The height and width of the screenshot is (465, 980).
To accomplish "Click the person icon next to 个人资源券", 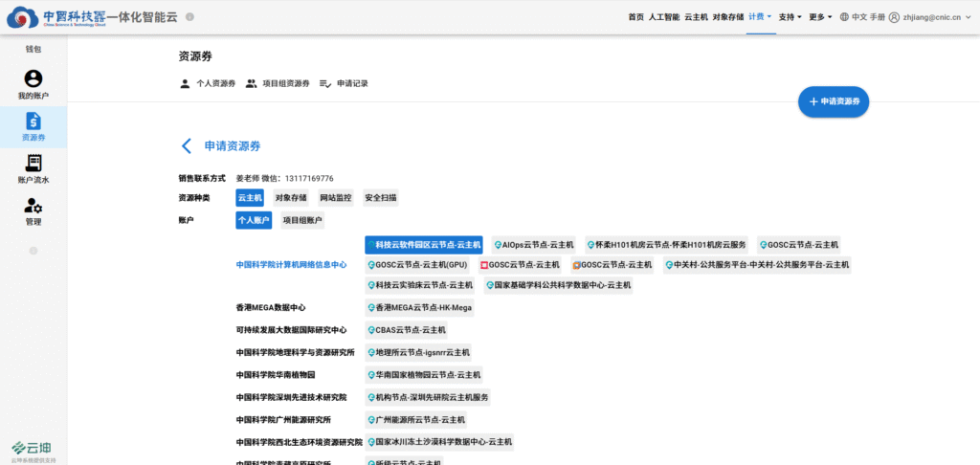I will coord(185,83).
